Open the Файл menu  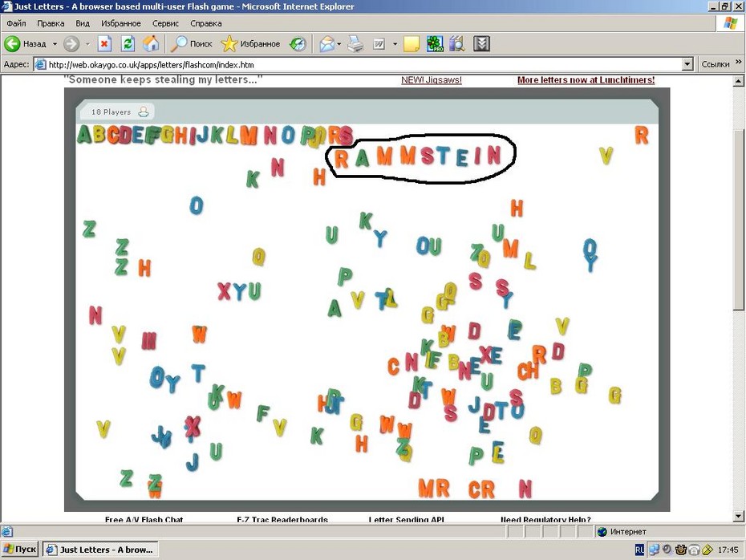16,23
